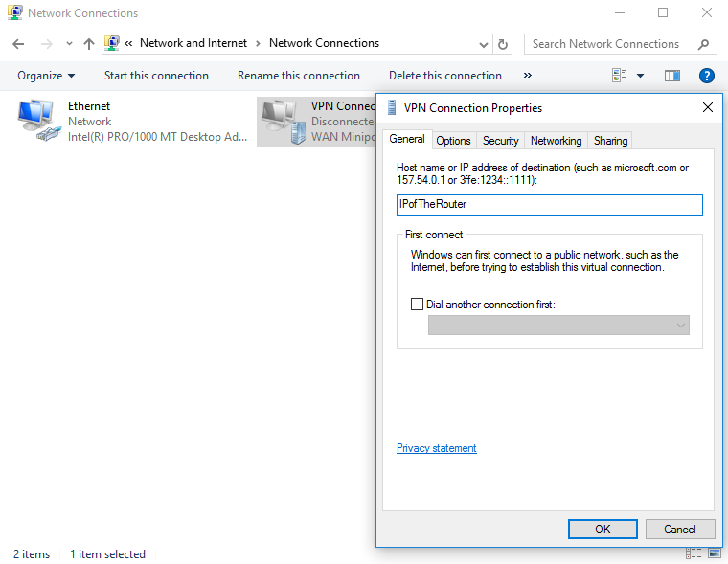Click Start this connection in toolbar
This screenshot has height=564, width=728.
tap(156, 76)
